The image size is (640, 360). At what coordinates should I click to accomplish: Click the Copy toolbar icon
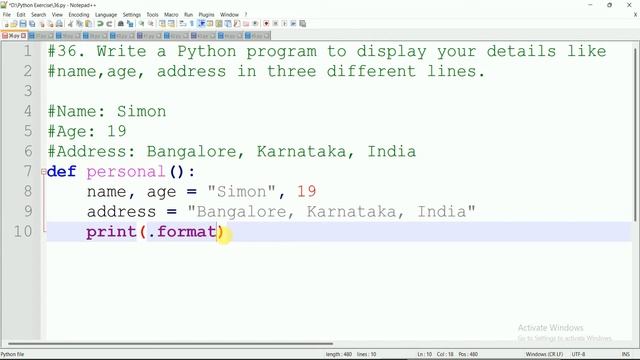point(79,24)
